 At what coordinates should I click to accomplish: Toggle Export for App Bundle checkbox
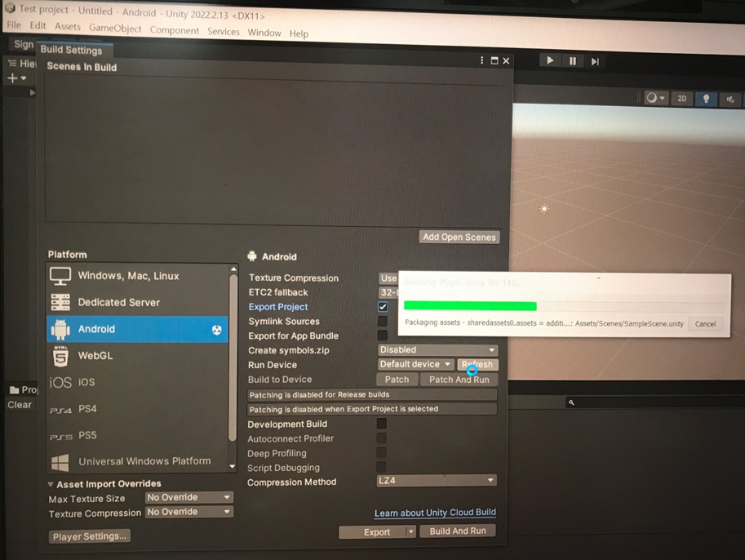[x=383, y=336]
